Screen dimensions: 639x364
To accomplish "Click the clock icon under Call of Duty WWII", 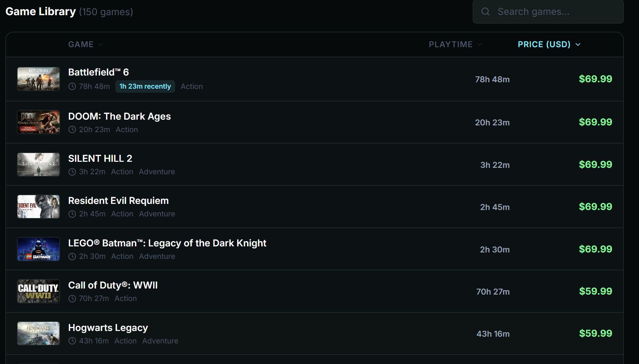I will coord(72,299).
